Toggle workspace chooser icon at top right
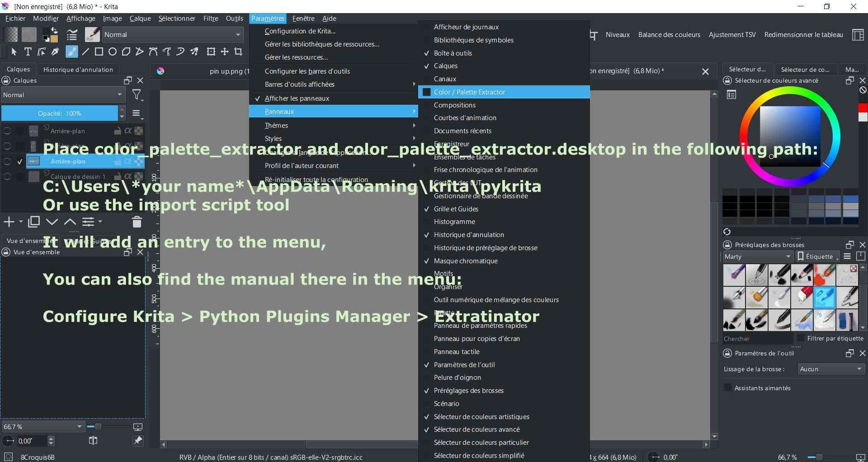 (x=858, y=35)
